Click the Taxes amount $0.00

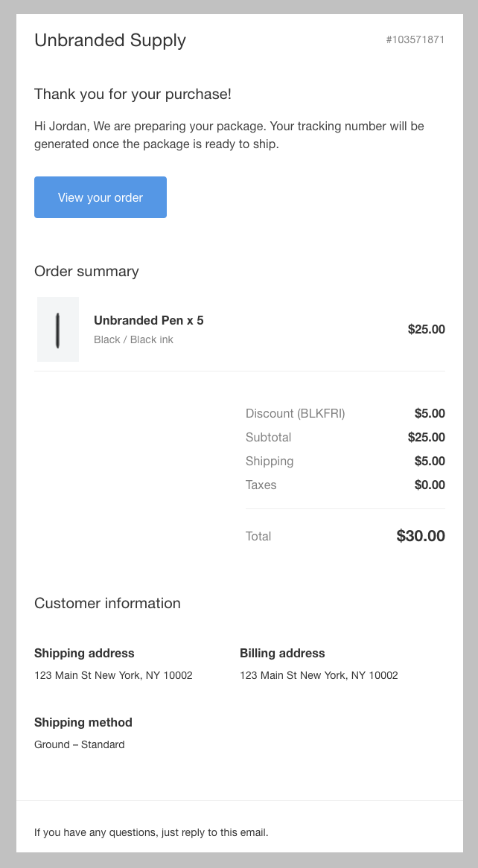coord(430,485)
